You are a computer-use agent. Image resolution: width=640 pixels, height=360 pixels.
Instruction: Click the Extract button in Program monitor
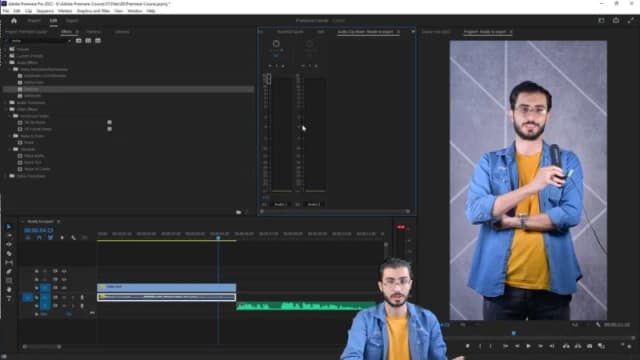click(x=578, y=346)
